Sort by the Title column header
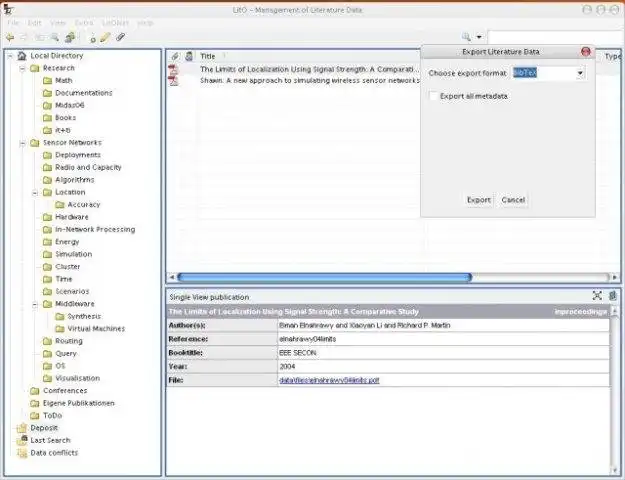625x480 pixels. (x=207, y=56)
